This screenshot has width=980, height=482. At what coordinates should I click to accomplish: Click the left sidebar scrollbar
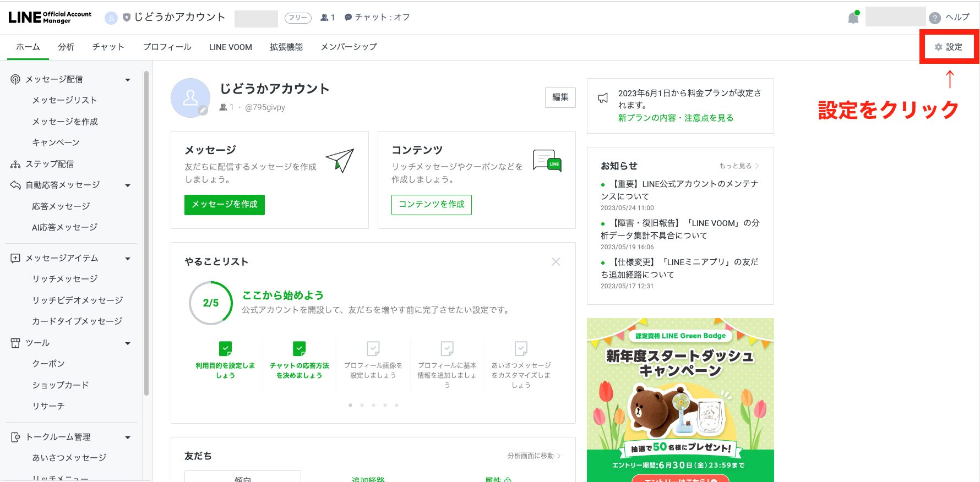[146, 233]
